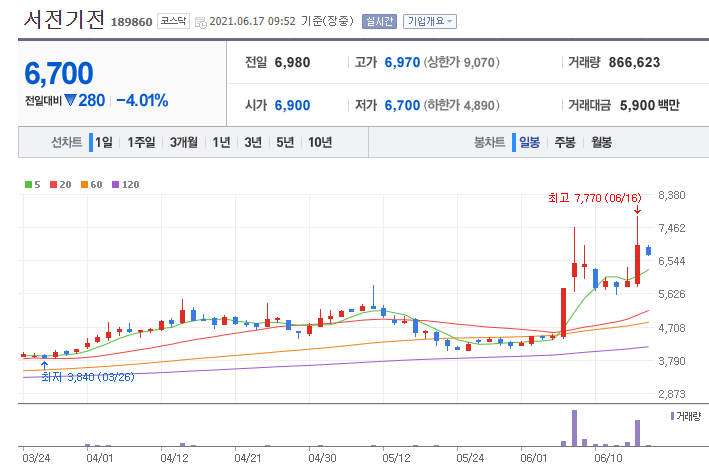This screenshot has height=470, width=709.
Task: Click the purple 120-day moving average legend
Action: pyautogui.click(x=126, y=185)
